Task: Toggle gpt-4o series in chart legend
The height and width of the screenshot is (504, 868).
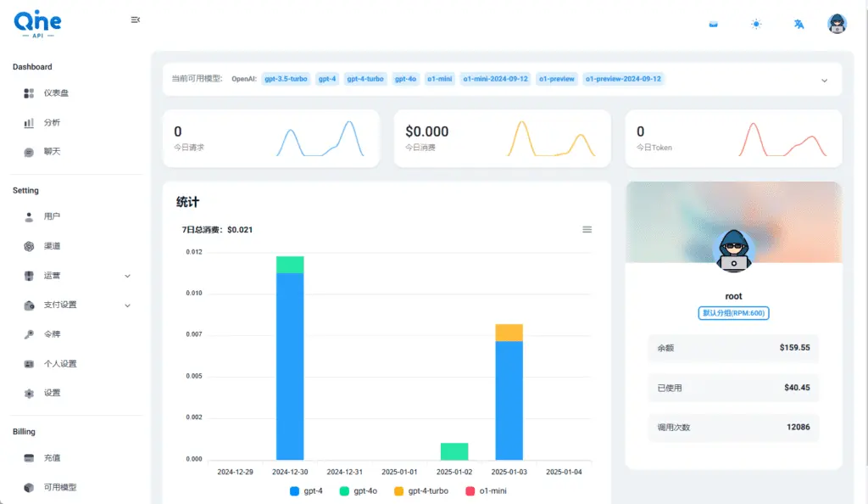Action: pyautogui.click(x=359, y=490)
